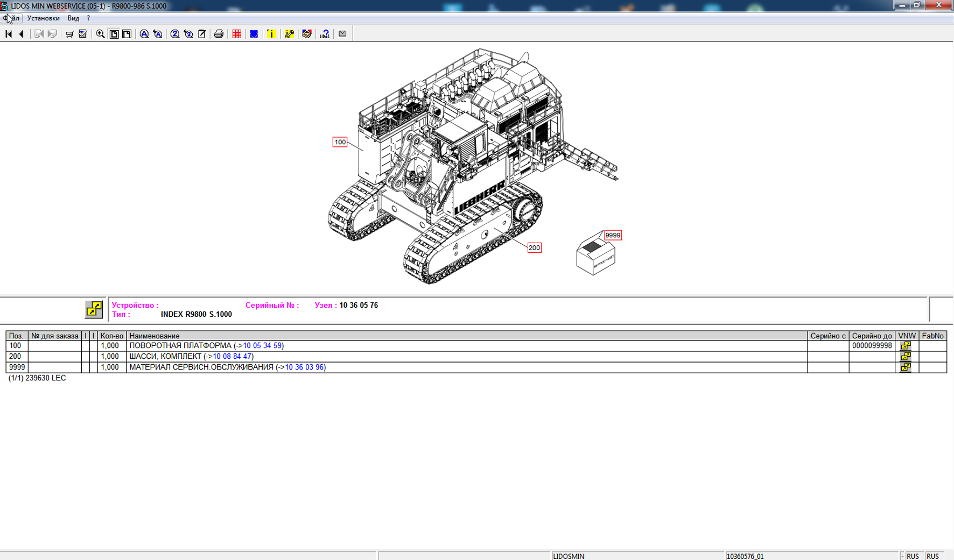Open the LIDOS help question icon

pos(325,34)
